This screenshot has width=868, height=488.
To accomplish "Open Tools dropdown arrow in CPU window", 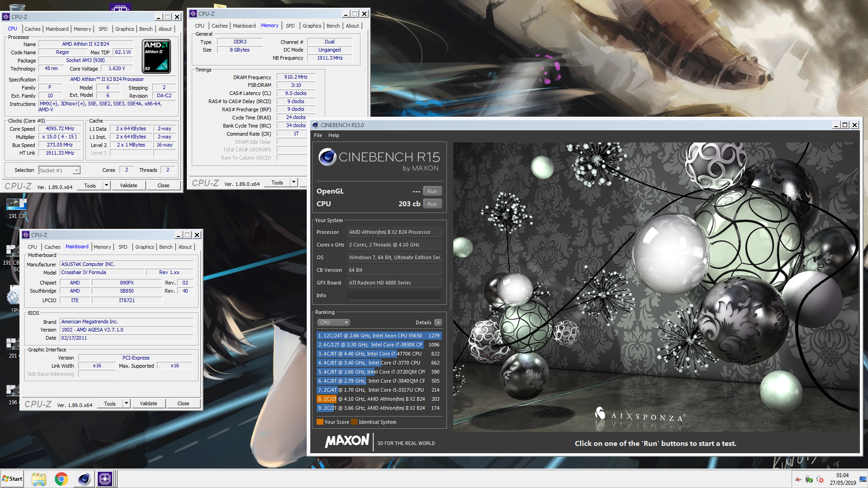I will 106,185.
